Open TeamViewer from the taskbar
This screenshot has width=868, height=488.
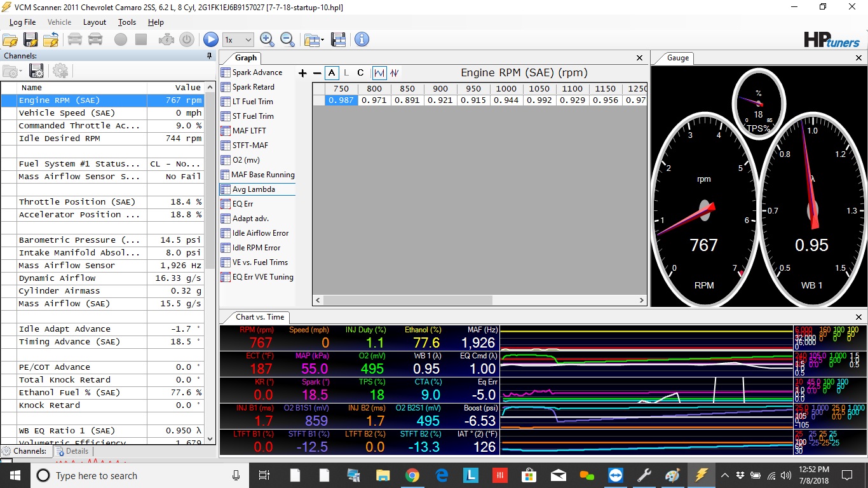616,475
